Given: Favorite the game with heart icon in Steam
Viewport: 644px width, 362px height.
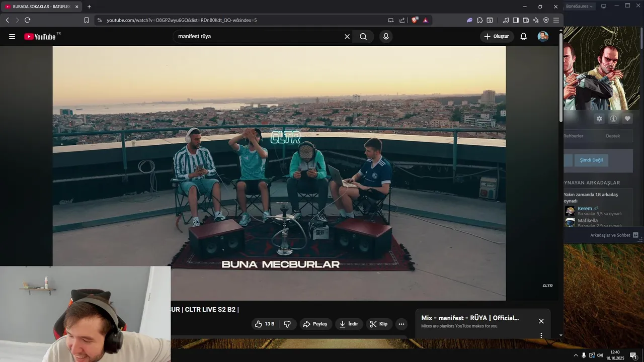Looking at the screenshot, I should coord(627,119).
